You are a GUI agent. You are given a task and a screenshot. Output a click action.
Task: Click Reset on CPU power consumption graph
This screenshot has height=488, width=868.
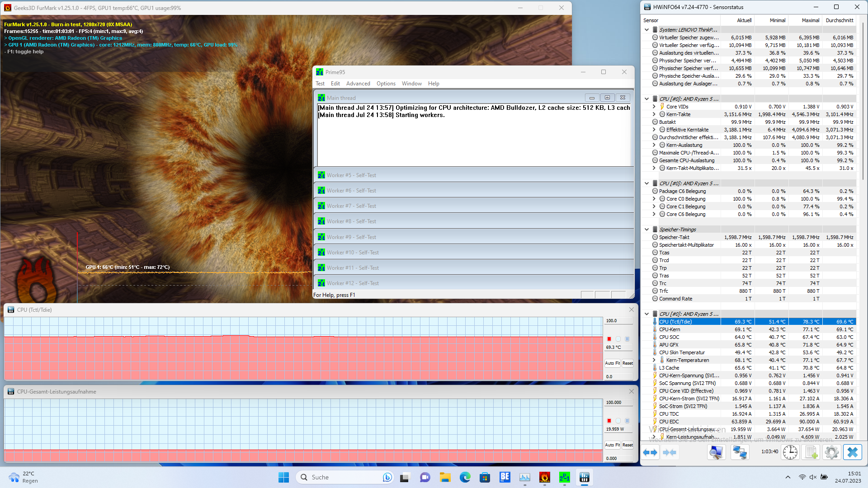tap(627, 445)
